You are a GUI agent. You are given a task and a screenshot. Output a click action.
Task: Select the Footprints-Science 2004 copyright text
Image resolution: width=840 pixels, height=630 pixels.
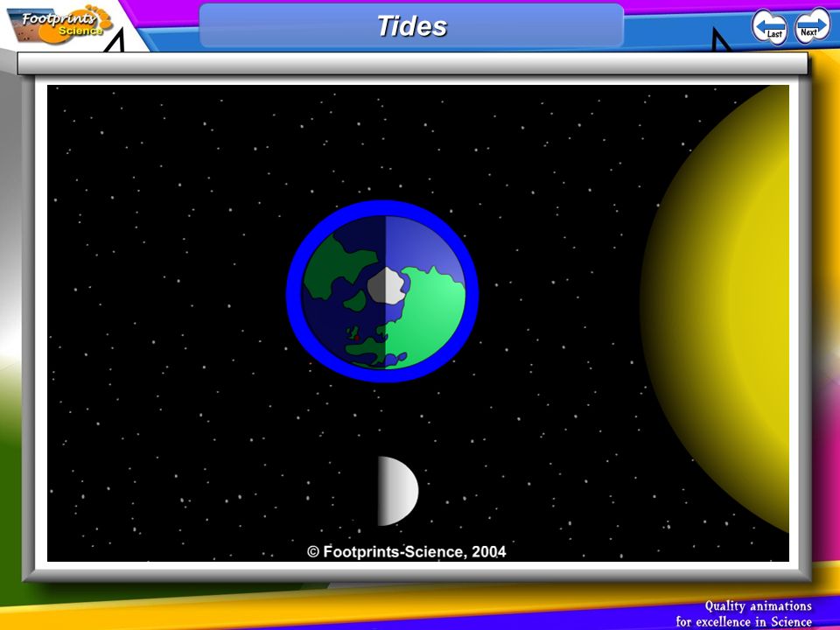[x=406, y=552]
